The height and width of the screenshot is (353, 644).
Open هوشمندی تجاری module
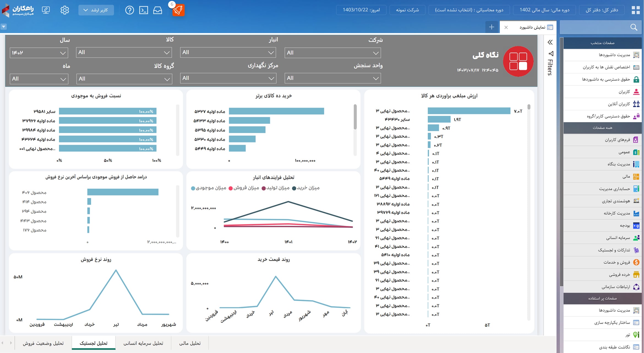[x=602, y=201]
